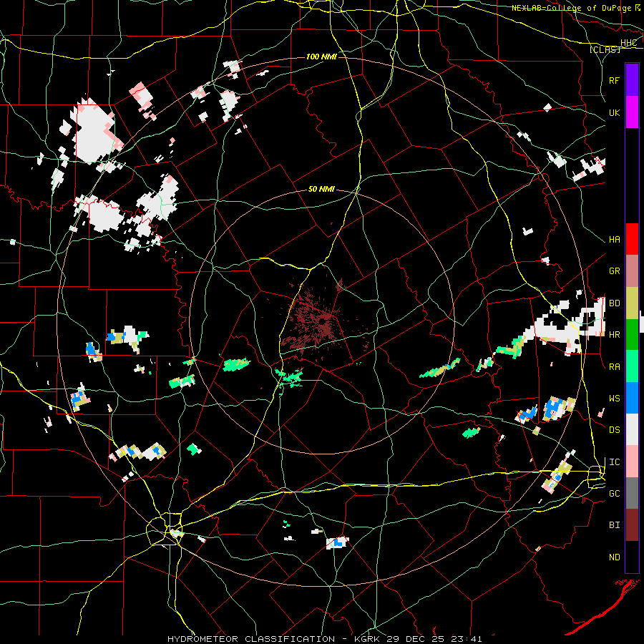Click the 'DS' legend label
Viewport: 644px width, 644px height.
[614, 429]
